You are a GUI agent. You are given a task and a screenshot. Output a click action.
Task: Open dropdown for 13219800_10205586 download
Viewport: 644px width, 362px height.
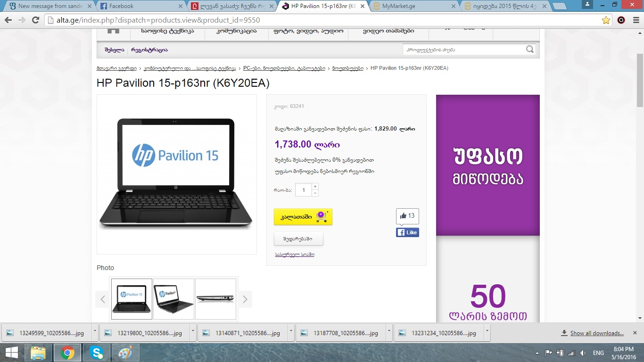pyautogui.click(x=193, y=332)
